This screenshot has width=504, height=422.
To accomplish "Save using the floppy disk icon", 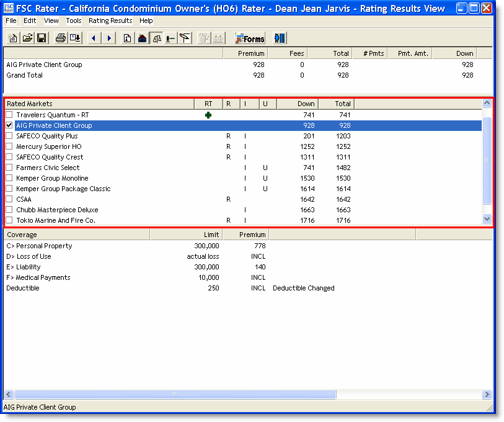I will click(x=42, y=38).
